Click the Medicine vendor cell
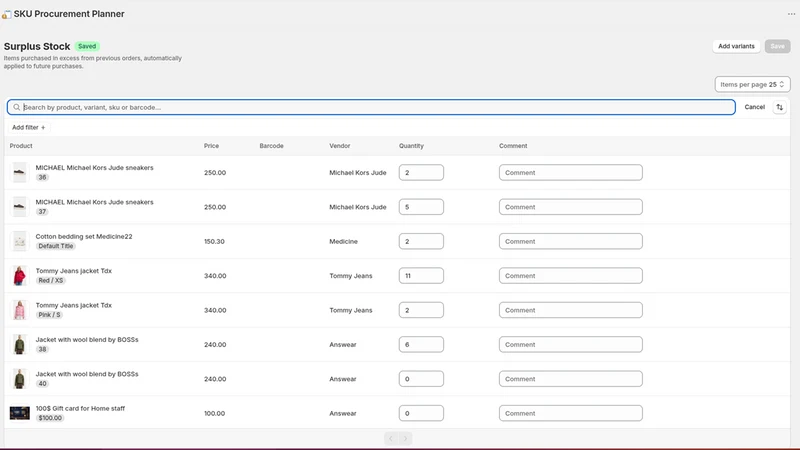 [343, 241]
